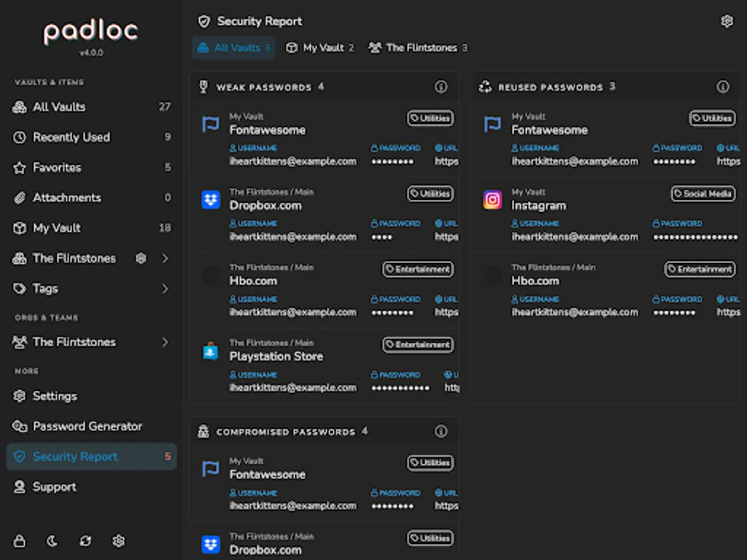Open Dropbox.com entry title in Weak Passwords

click(x=265, y=206)
